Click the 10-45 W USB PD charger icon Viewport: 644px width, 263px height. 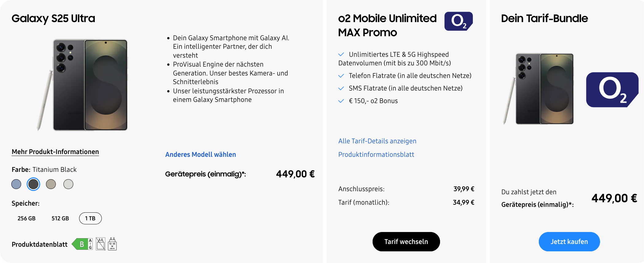point(112,244)
